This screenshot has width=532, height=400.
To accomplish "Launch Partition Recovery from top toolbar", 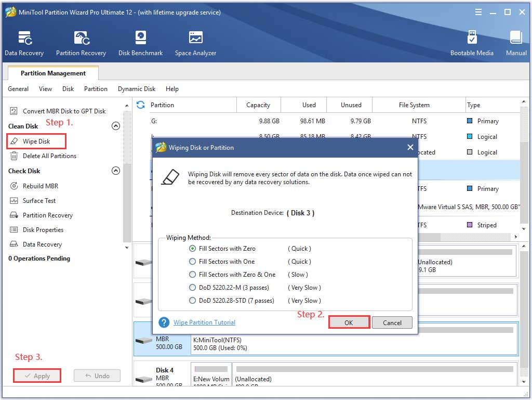I will tap(81, 43).
